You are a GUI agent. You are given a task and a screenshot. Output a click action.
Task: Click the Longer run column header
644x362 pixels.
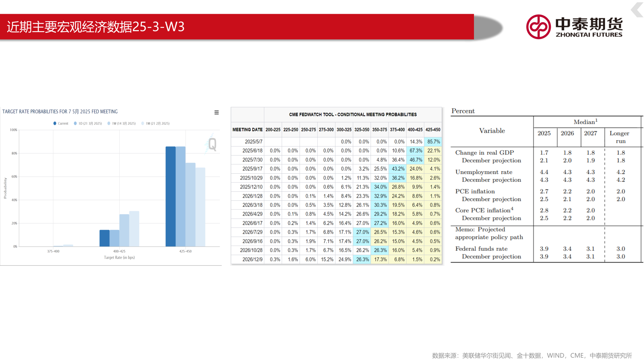point(619,137)
